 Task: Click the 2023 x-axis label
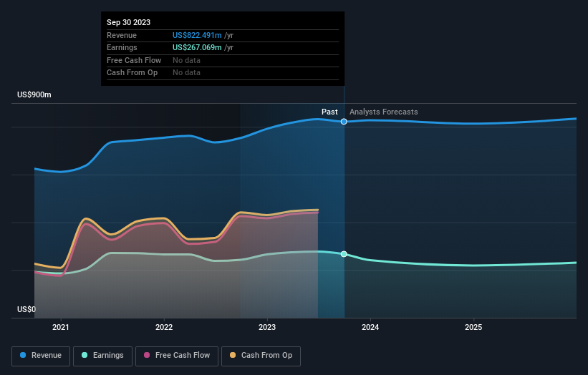pyautogui.click(x=267, y=327)
